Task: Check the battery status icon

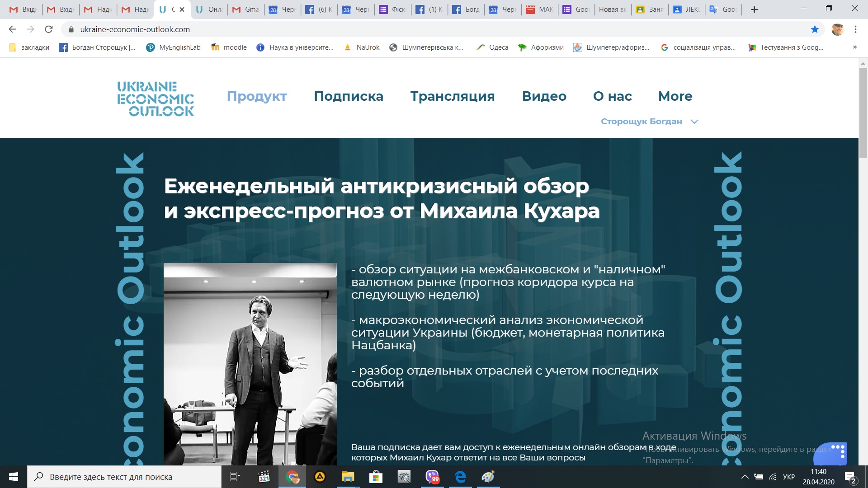Action: pyautogui.click(x=759, y=477)
